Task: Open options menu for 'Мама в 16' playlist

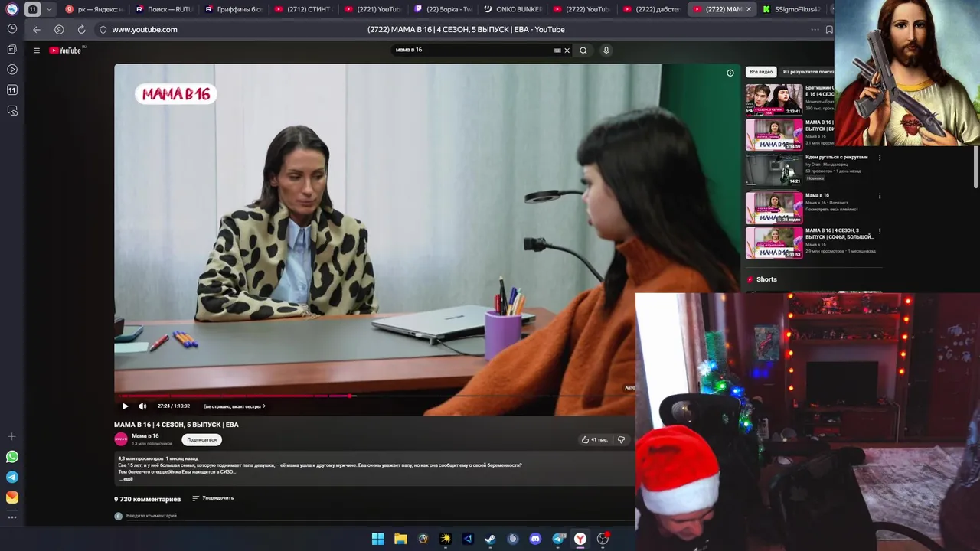Action: (880, 196)
